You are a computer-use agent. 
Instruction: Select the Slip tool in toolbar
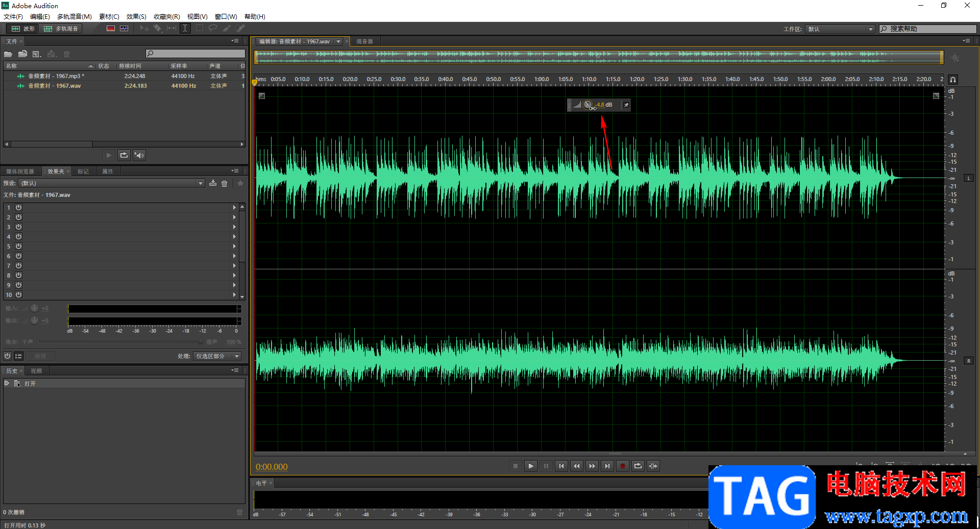click(x=171, y=29)
